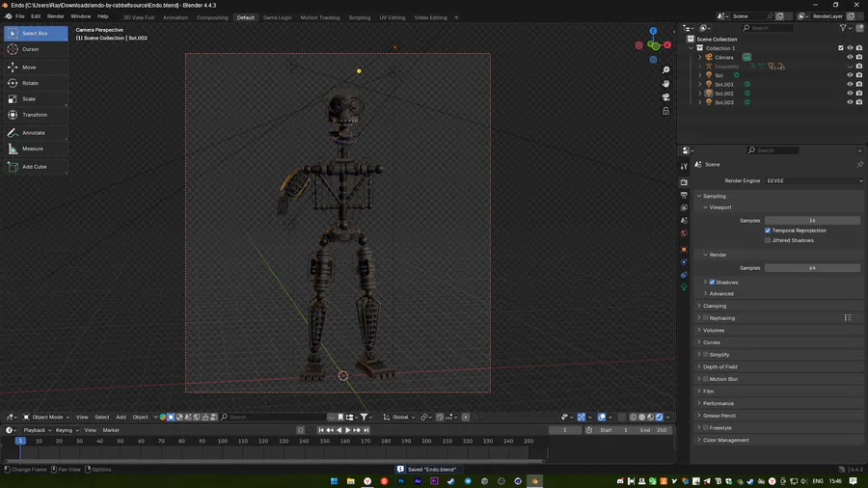Click the End frame 250 field
The width and height of the screenshot is (868, 488).
click(653, 430)
